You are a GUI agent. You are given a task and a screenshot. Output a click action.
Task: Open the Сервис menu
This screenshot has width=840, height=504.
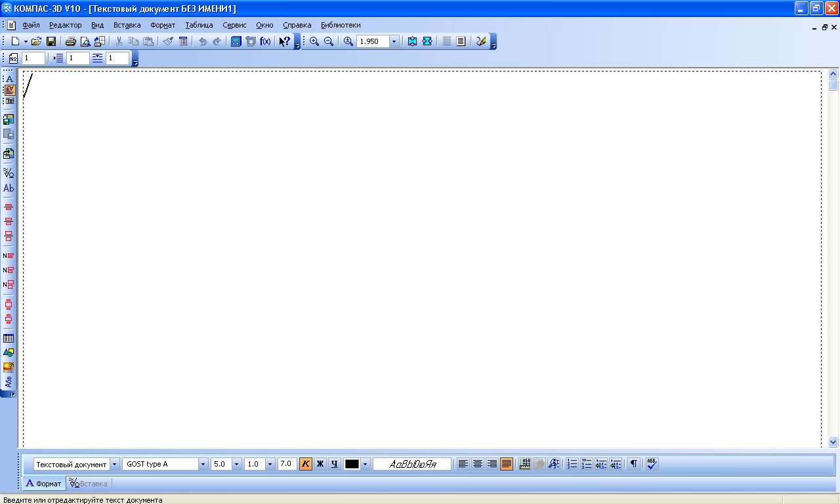tap(234, 25)
